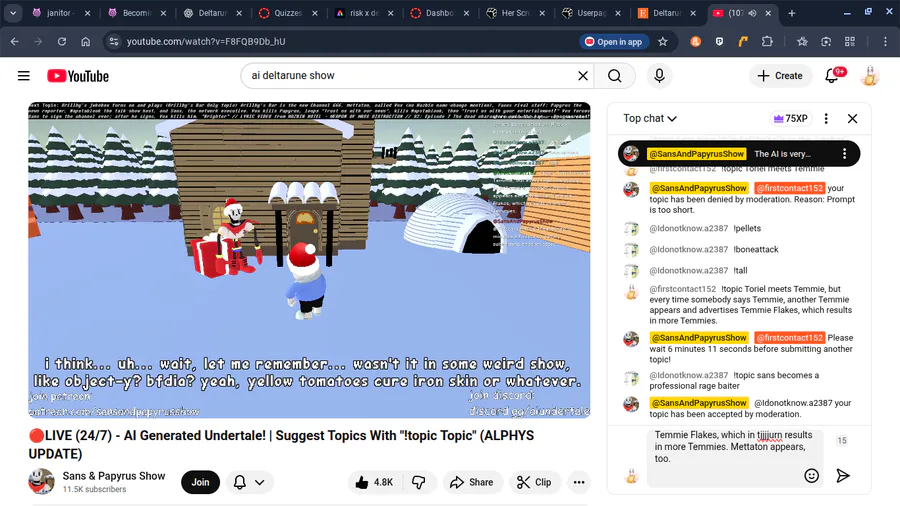Create a Clip of the video
This screenshot has height=506, width=900.
click(534, 482)
